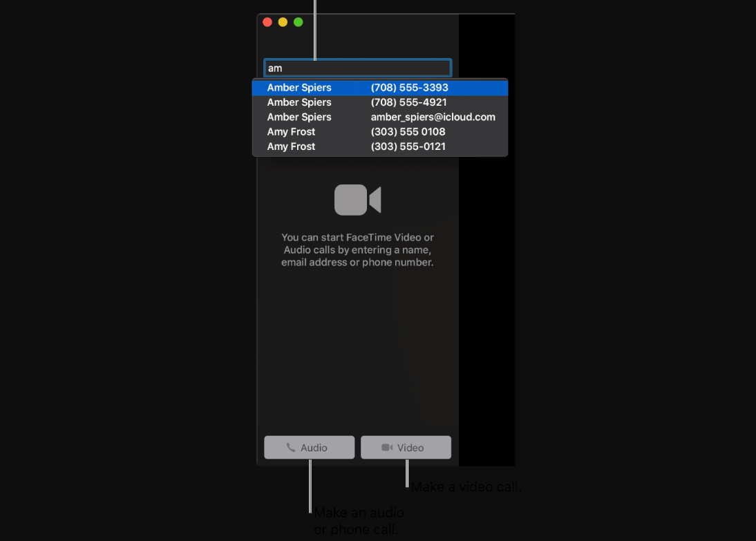Image resolution: width=756 pixels, height=541 pixels.
Task: Click the FaceTime instructions text
Action: (x=357, y=250)
